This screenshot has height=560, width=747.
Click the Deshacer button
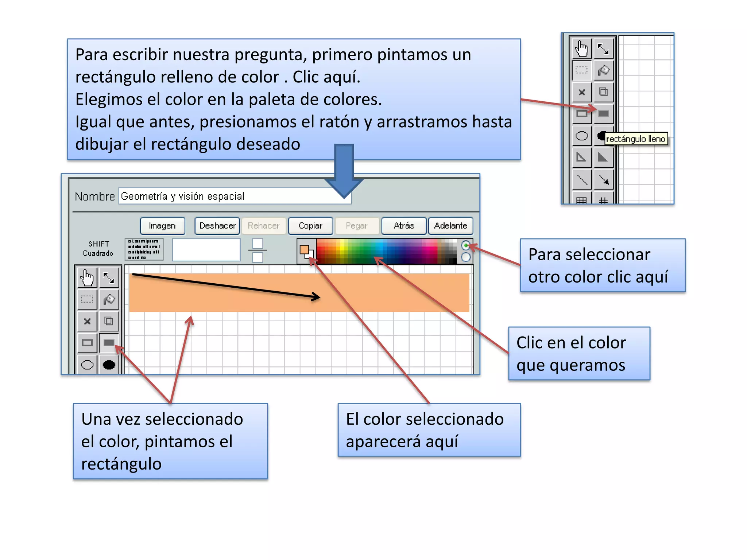[217, 226]
